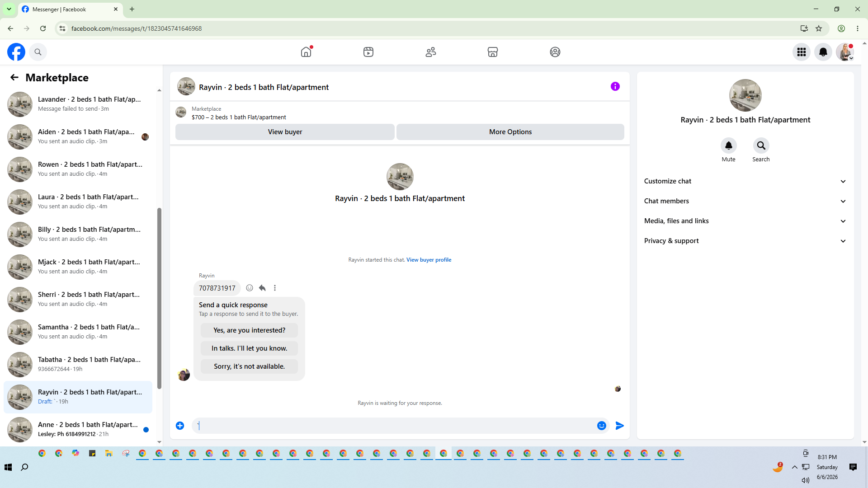Image resolution: width=868 pixels, height=488 pixels.
Task: Click the browser address bar URL
Action: pos(137,28)
